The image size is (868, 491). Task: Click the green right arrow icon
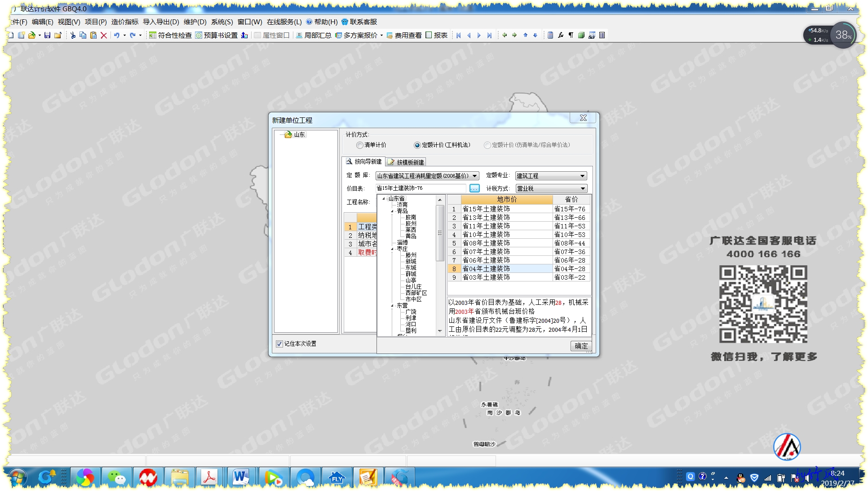(514, 35)
